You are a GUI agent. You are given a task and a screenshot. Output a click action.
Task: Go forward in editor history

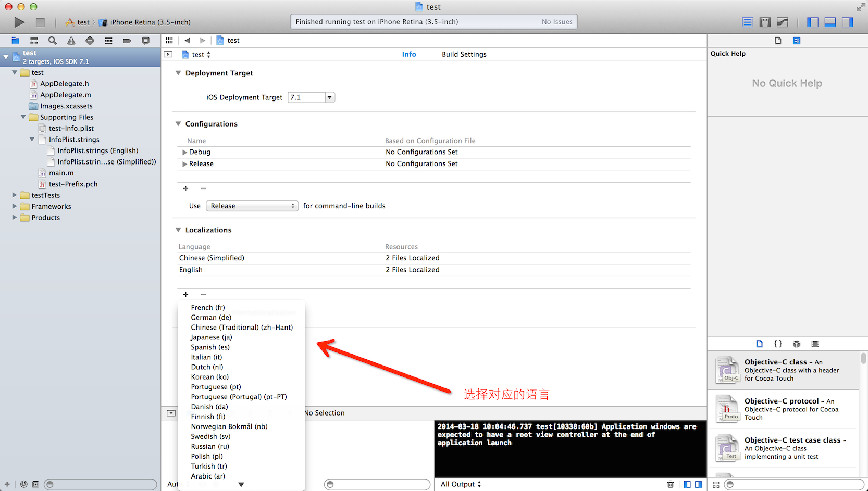203,40
